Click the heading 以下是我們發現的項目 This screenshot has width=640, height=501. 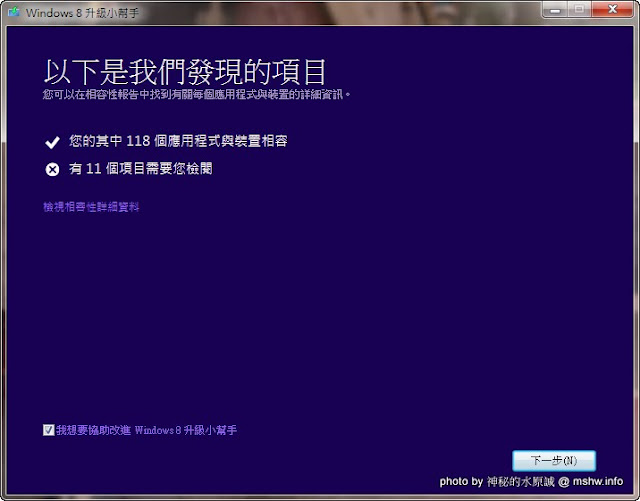tap(184, 72)
